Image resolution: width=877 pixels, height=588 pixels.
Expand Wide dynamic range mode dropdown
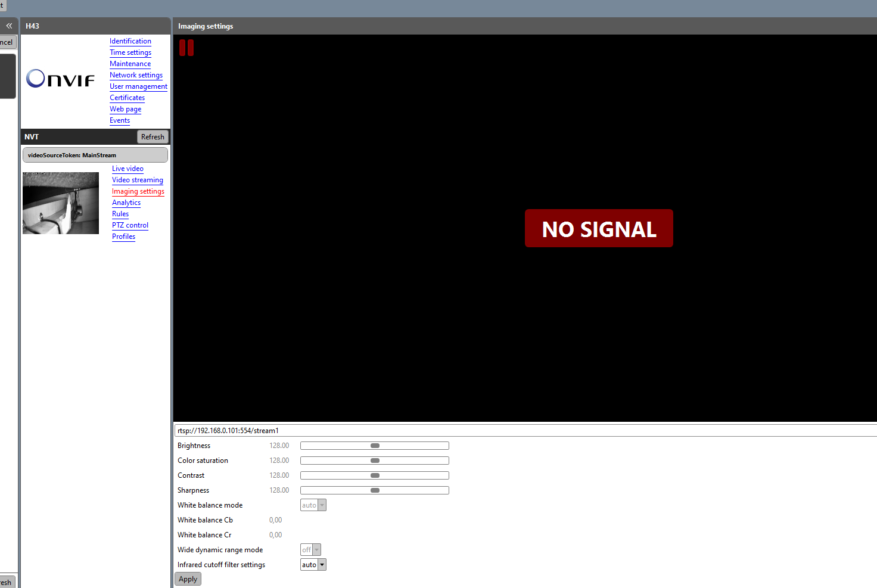pos(310,550)
